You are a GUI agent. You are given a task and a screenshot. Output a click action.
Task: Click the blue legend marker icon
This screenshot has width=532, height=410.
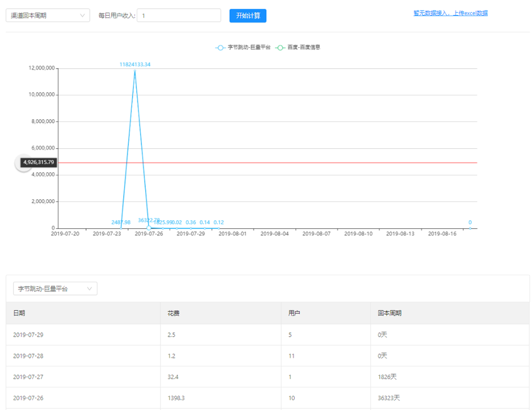[220, 47]
